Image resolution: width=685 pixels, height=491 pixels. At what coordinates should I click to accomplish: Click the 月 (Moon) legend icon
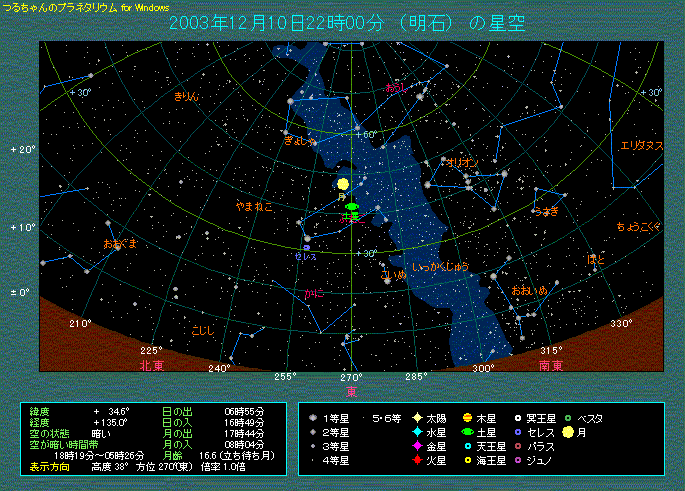point(567,432)
